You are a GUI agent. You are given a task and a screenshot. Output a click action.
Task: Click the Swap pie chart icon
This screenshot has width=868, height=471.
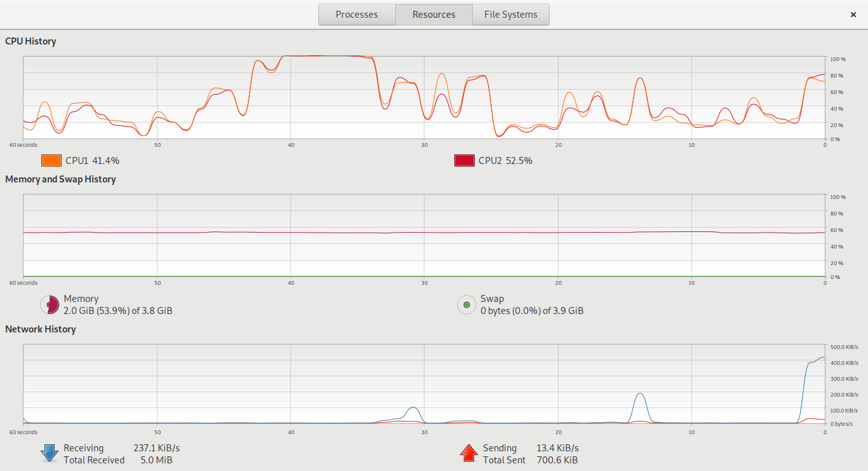click(x=466, y=305)
